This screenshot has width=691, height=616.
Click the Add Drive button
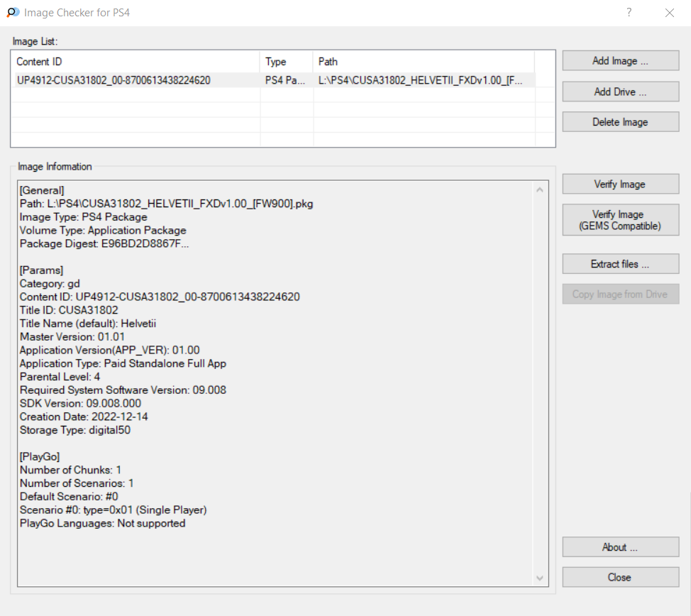(x=620, y=92)
